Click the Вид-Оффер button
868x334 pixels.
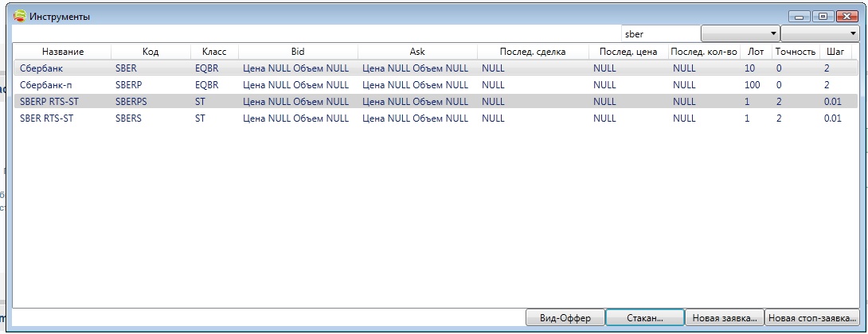pos(565,318)
